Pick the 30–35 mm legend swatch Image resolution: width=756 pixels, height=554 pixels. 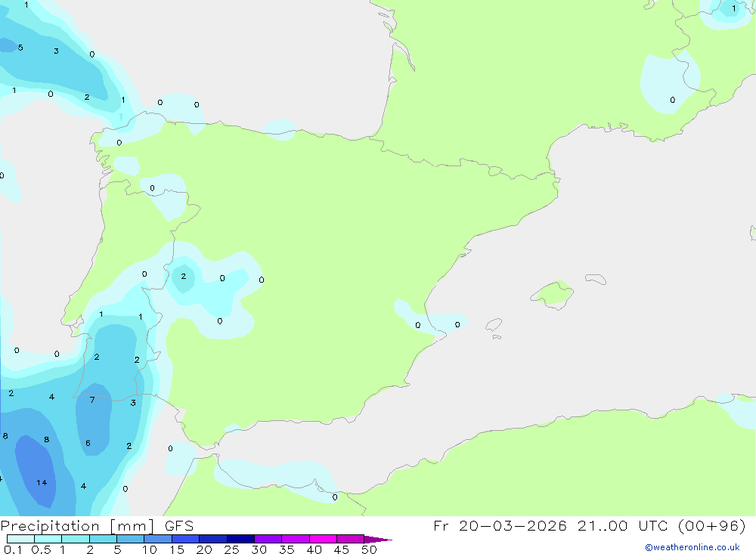click(x=268, y=539)
